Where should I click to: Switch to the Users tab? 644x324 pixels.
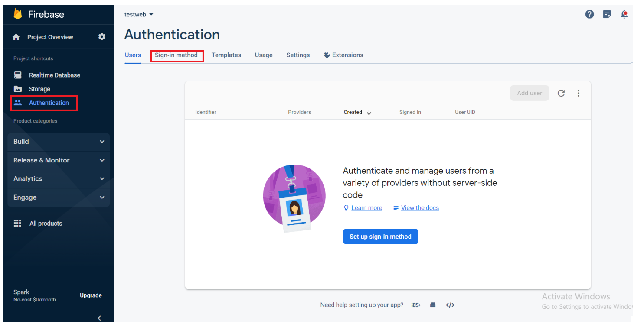133,55
